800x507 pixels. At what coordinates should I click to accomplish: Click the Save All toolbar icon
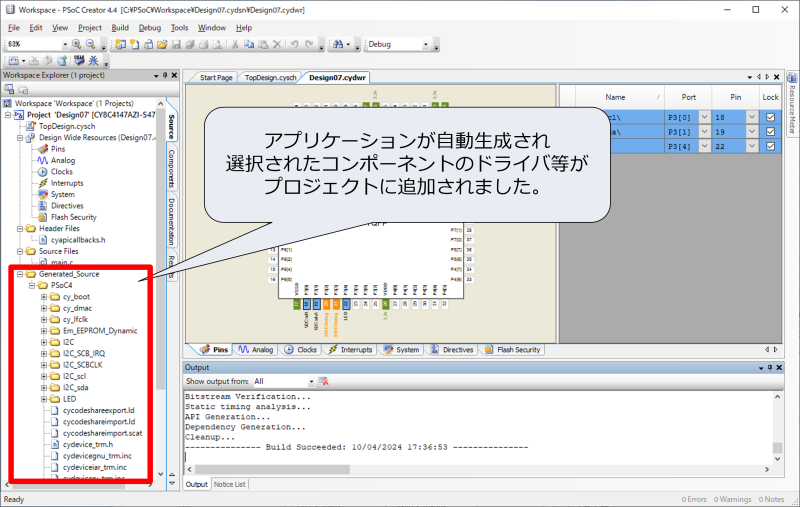coord(190,44)
